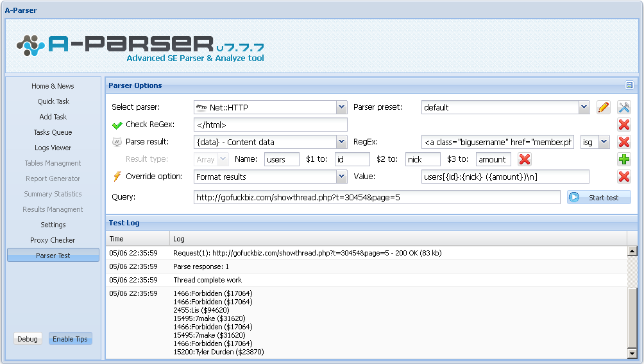Click the $3 to field with amount

coord(494,159)
